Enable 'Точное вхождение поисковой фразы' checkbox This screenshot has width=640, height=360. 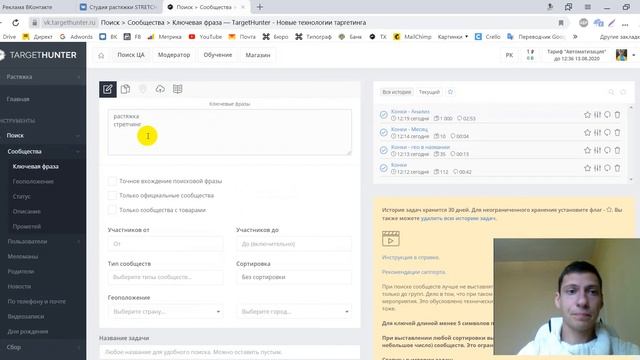coord(112,181)
